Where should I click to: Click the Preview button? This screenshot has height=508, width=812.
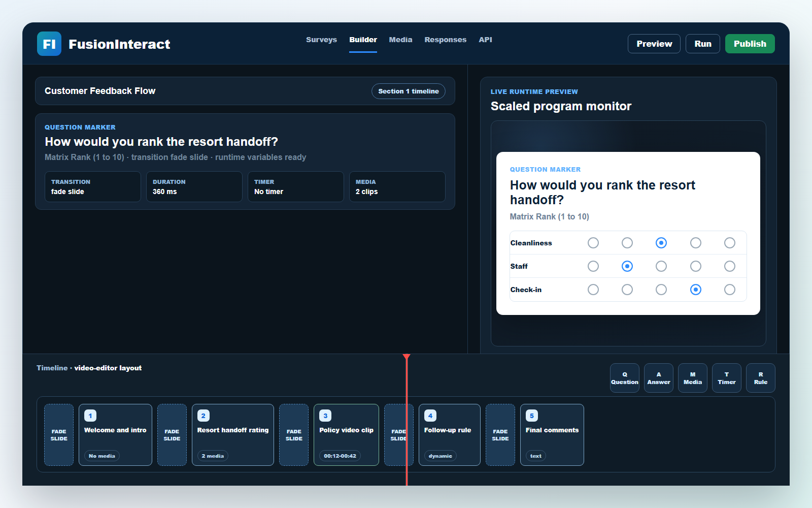pos(654,44)
